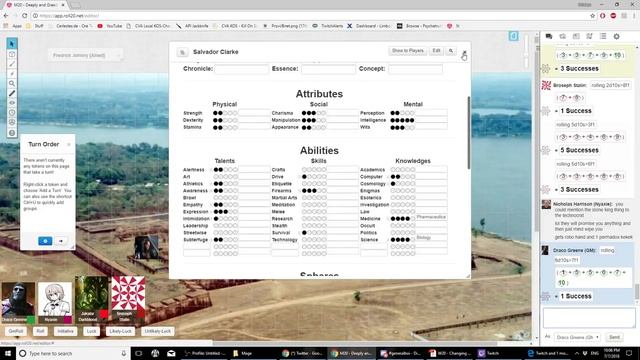The width and height of the screenshot is (640, 360).
Task: Open the 'As' speaker dropdown in chat
Action: 578,338
